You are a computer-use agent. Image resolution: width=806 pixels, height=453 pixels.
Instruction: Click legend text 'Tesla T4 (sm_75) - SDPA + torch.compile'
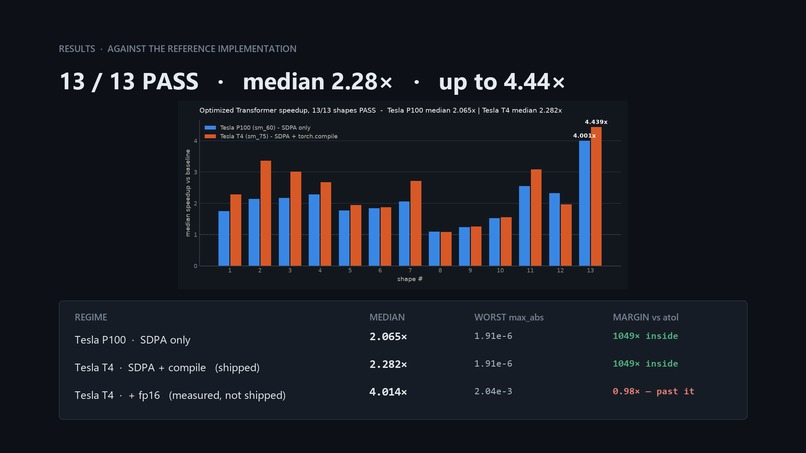click(279, 136)
